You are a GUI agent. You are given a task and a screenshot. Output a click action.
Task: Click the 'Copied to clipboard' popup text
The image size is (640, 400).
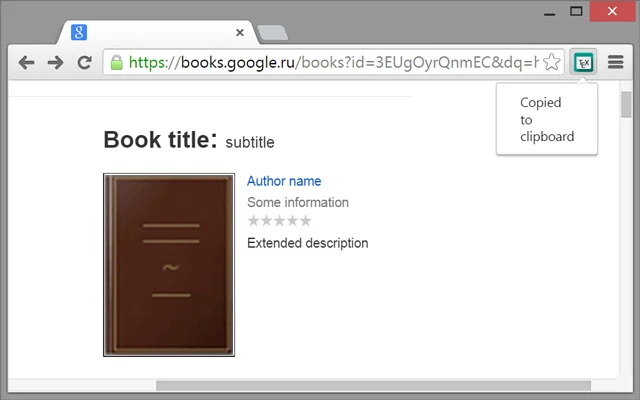pos(547,119)
